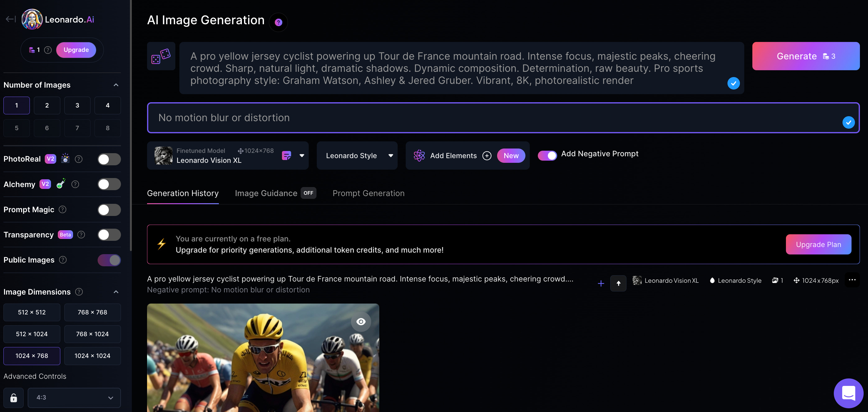Click the Advanced Controls label

click(x=35, y=376)
